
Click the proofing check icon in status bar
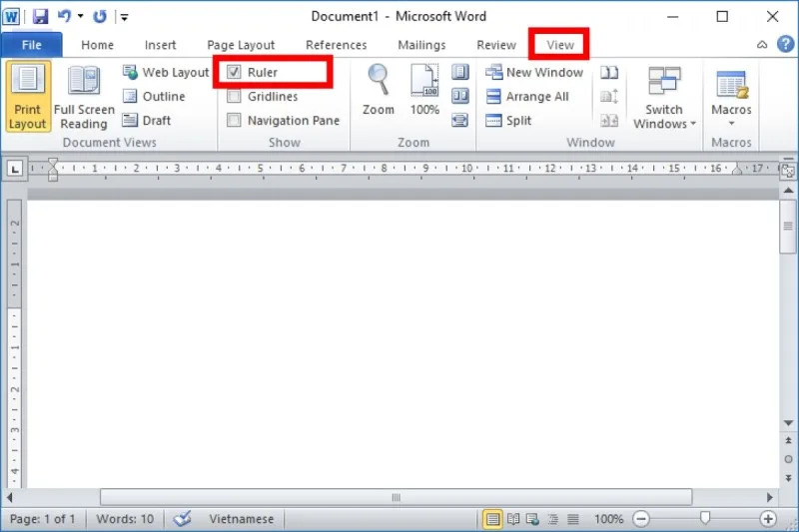[x=182, y=519]
